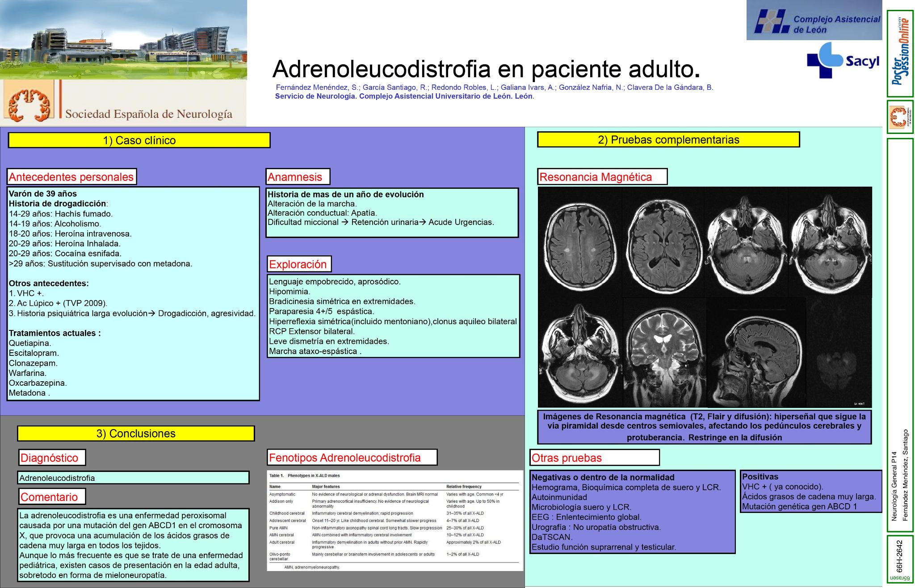Click the dark diffusion MRI image
The height and width of the screenshot is (588, 915).
[839, 353]
